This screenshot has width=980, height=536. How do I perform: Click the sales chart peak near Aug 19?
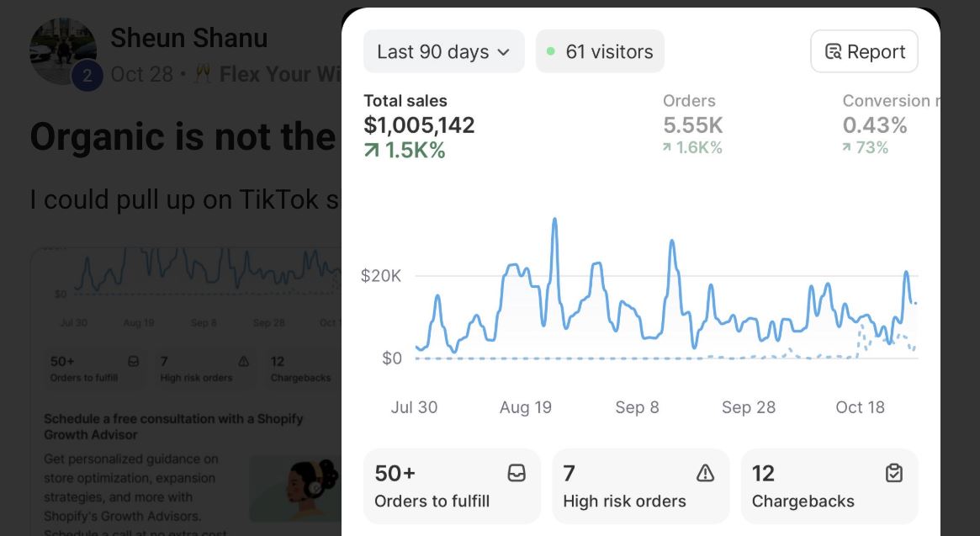tap(554, 220)
